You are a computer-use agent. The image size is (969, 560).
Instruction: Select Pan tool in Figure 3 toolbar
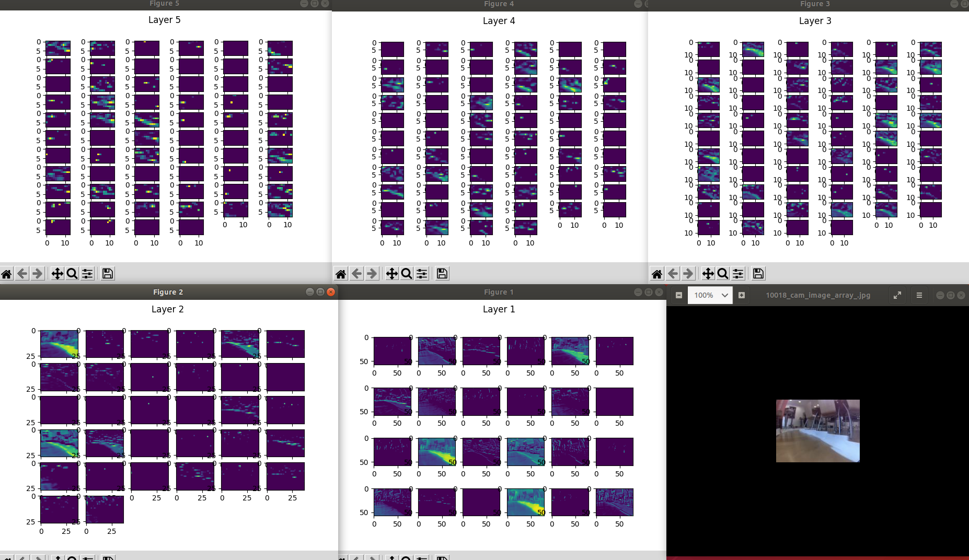708,274
